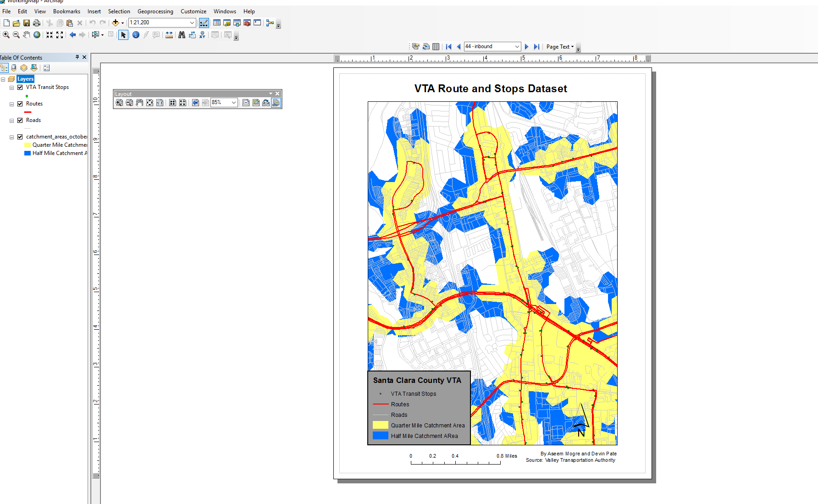Click Layout toolbar zoom in page
This screenshot has width=818, height=504.
point(119,103)
